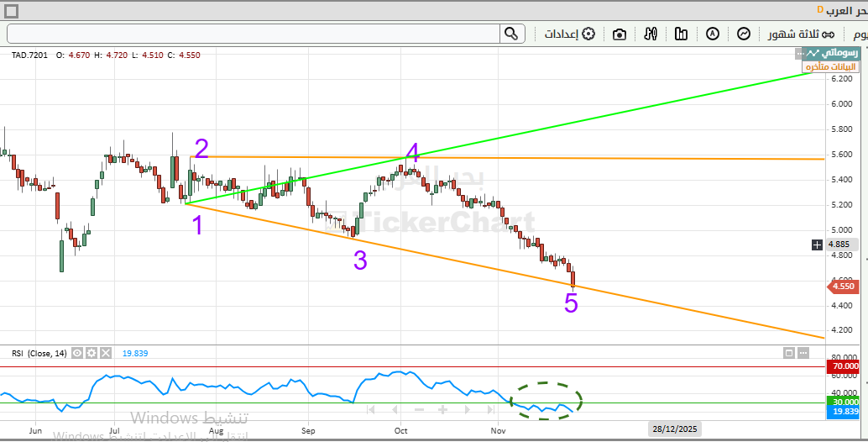Click the delayed data (البيانات متأخره) label

829,67
